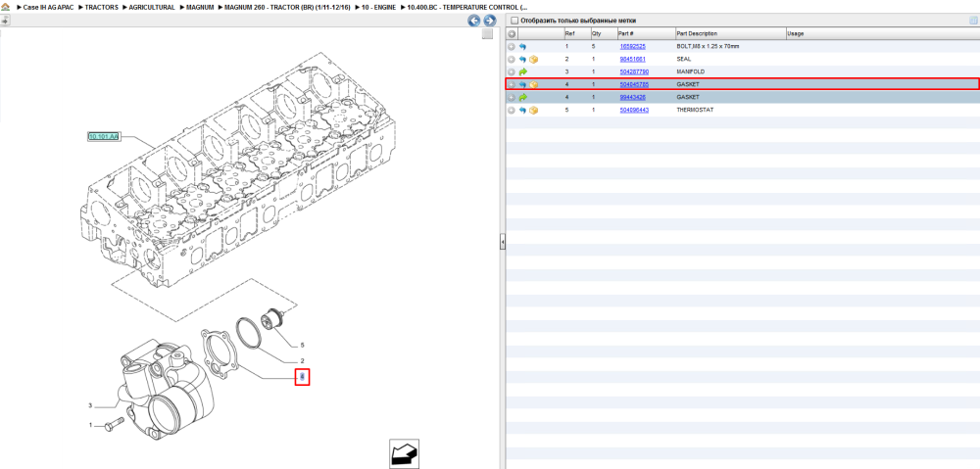
Task: Open 'Case IH AG APAC' breadcrumb
Action: coord(49,8)
